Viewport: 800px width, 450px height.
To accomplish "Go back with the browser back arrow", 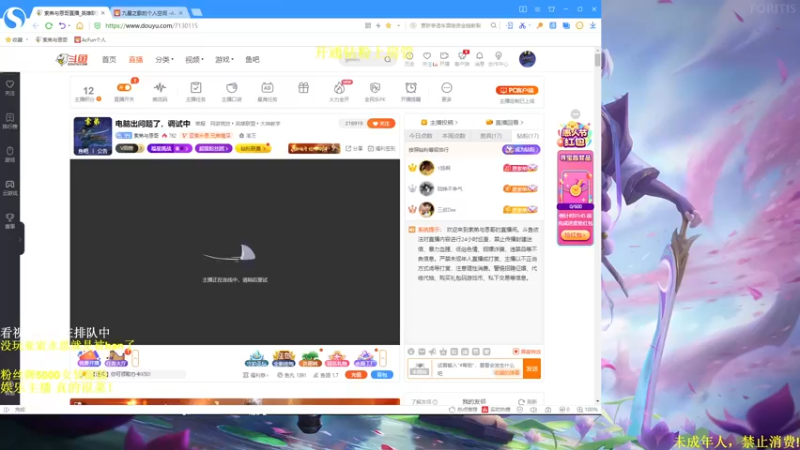I will pyautogui.click(x=36, y=26).
